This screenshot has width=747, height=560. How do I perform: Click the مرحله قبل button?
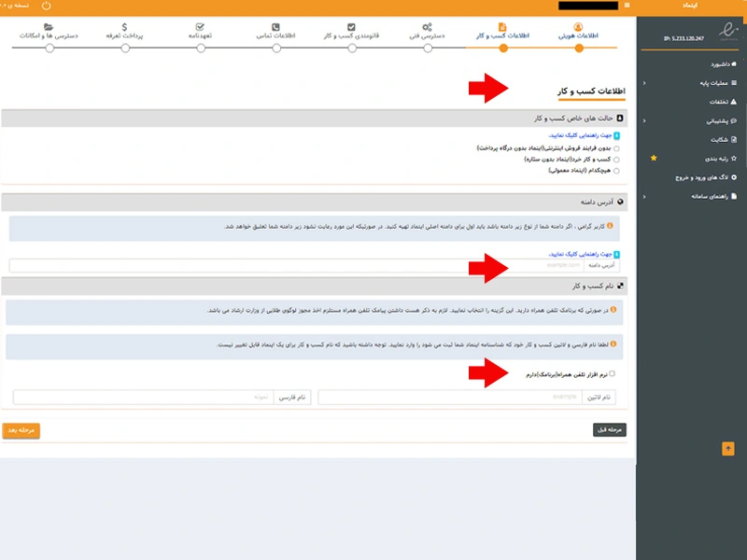tap(610, 430)
